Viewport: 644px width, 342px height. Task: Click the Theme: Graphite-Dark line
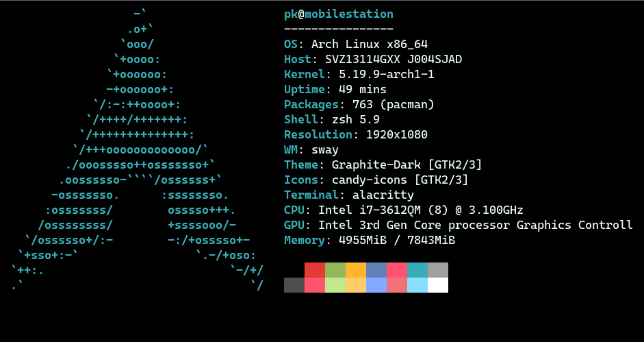click(x=383, y=165)
